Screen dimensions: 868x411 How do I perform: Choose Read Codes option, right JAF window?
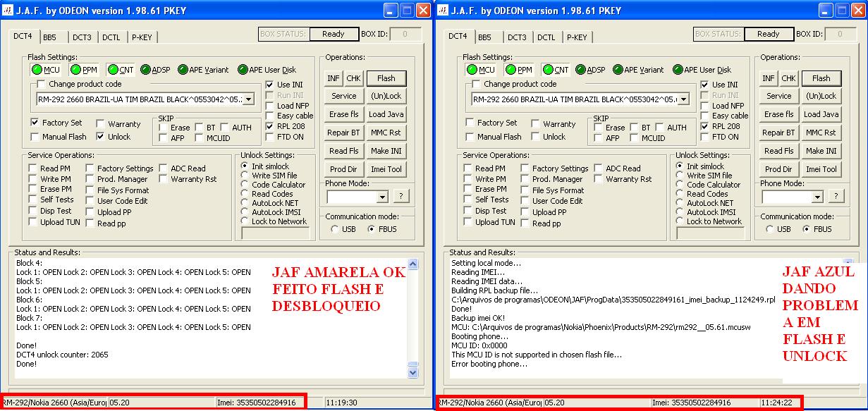[680, 194]
